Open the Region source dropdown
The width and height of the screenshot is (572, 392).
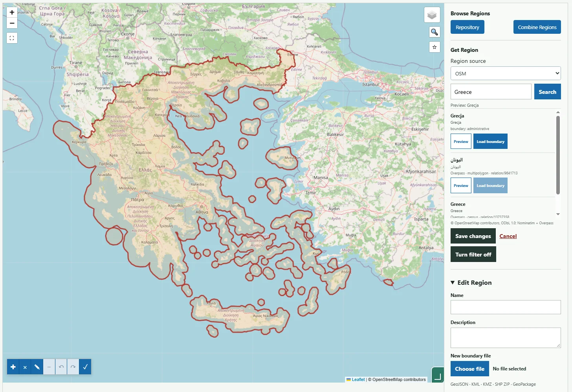click(506, 73)
